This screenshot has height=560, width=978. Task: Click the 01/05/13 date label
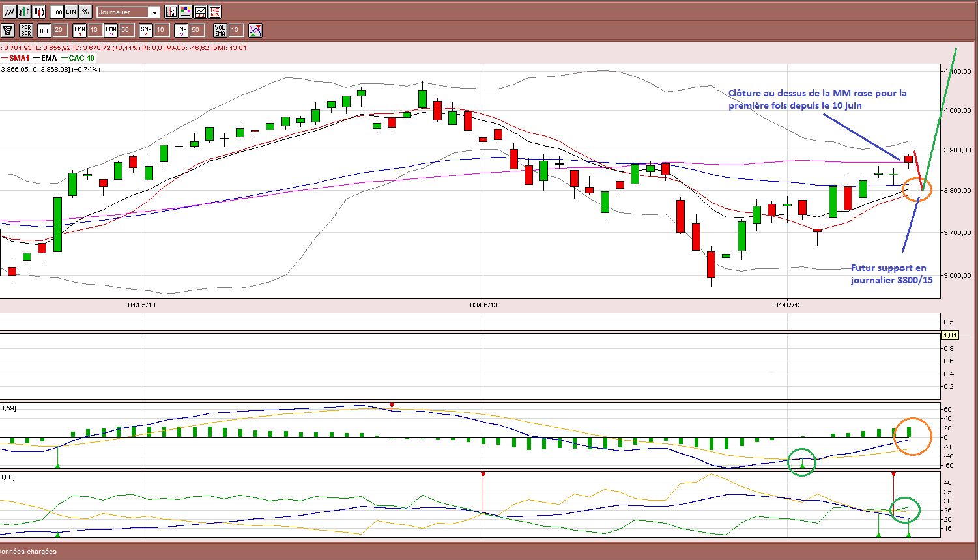(x=141, y=305)
